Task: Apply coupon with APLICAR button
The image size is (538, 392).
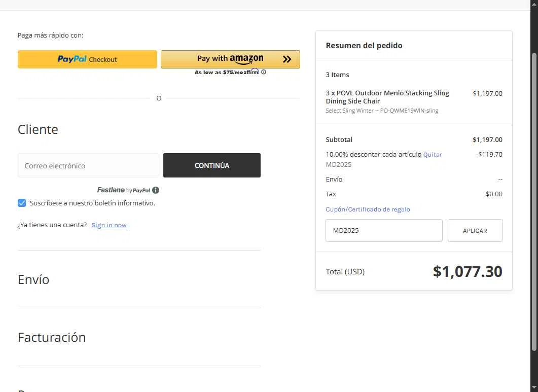Action: 475,231
